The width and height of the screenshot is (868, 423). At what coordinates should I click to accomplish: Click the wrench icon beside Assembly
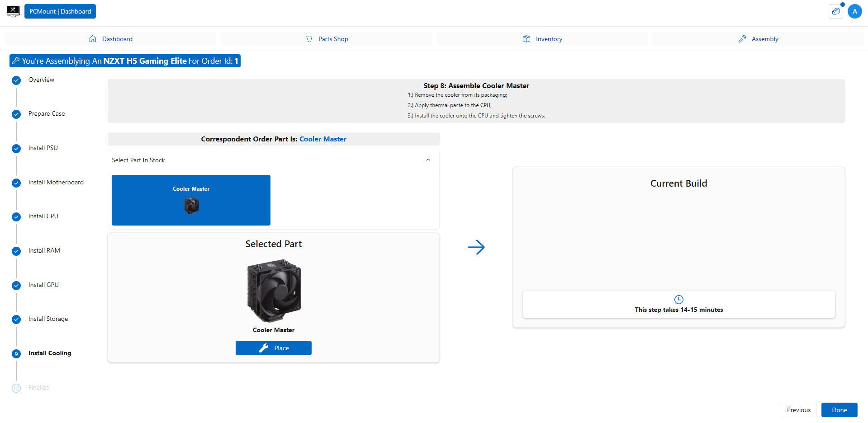(x=742, y=39)
